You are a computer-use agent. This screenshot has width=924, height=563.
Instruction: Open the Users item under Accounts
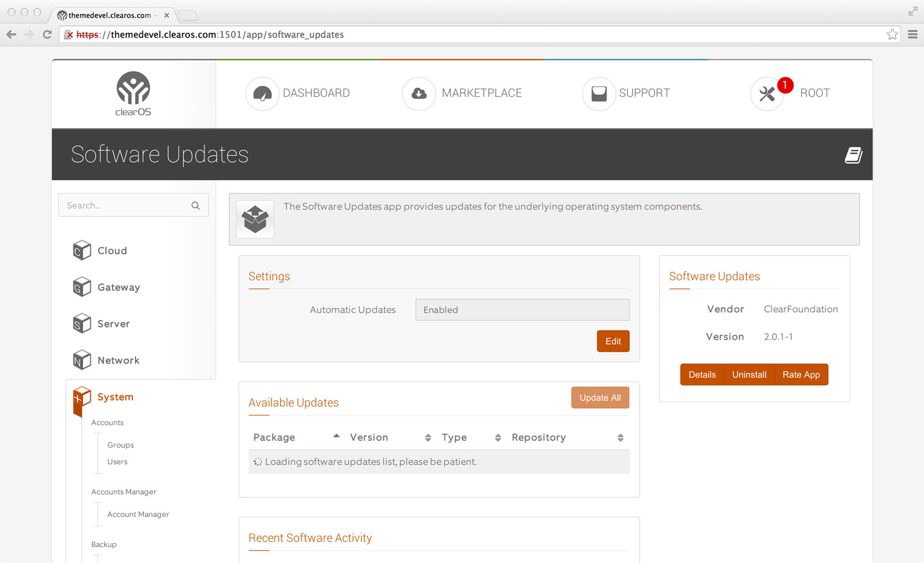[117, 462]
